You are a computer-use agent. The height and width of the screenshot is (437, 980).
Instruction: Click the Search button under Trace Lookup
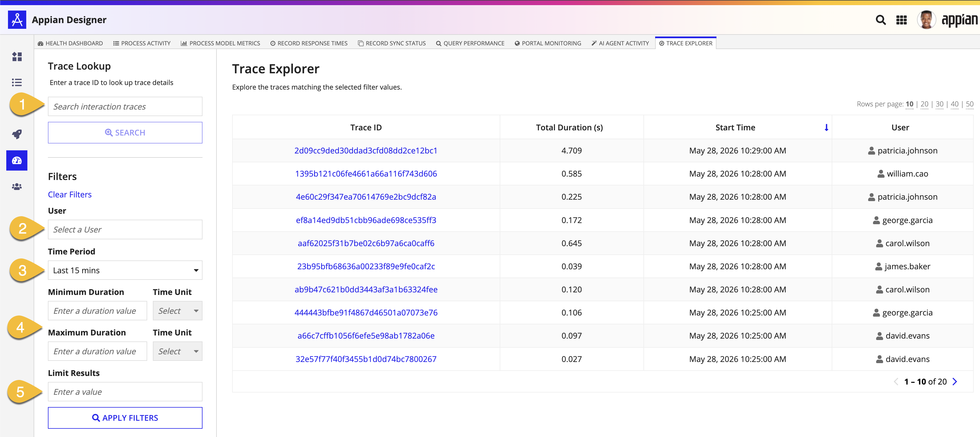tap(125, 133)
